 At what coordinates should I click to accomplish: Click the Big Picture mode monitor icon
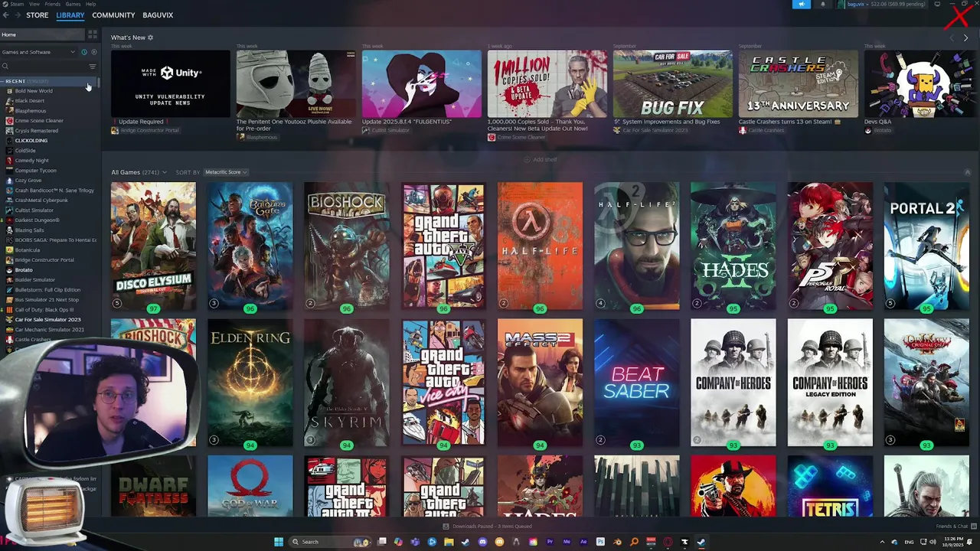tap(937, 4)
